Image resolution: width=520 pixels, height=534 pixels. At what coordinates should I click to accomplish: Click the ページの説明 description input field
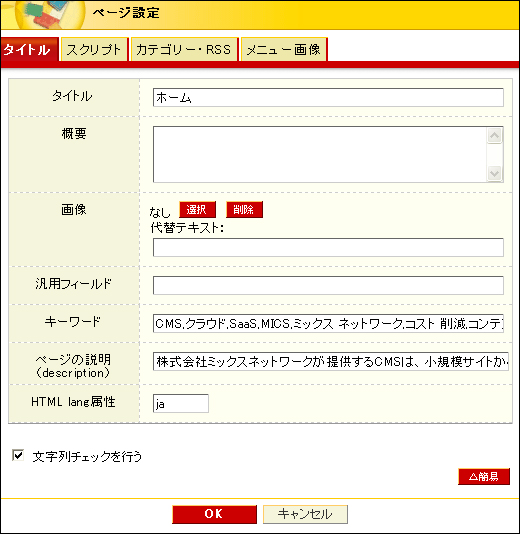tap(330, 361)
